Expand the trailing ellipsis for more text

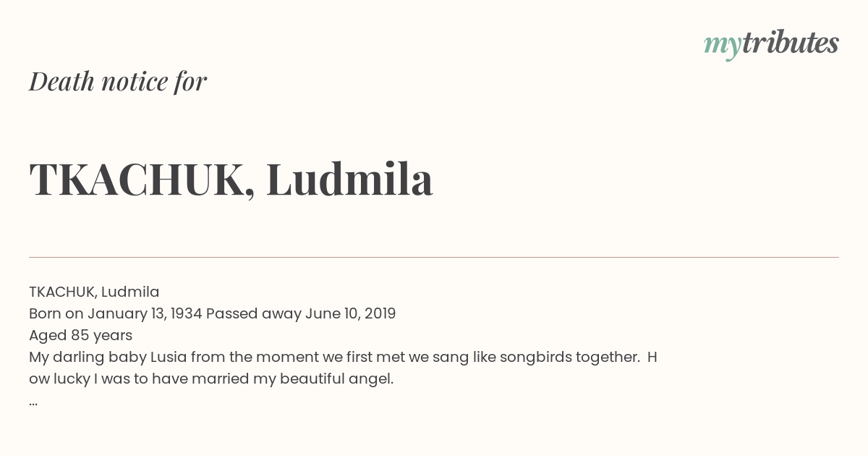click(x=33, y=402)
